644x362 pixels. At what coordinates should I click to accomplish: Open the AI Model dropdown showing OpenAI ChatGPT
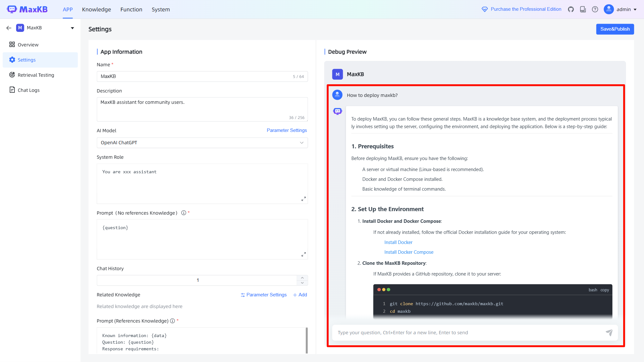[x=202, y=143]
